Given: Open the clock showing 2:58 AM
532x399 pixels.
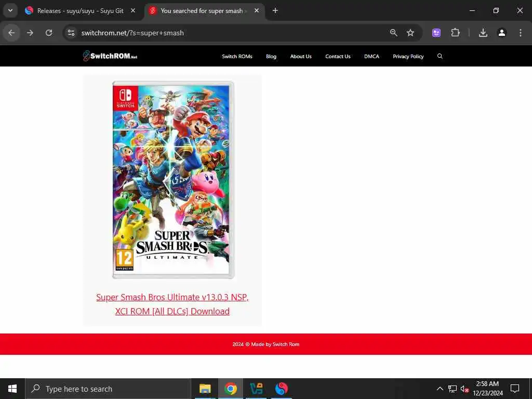Looking at the screenshot, I should click(x=487, y=389).
